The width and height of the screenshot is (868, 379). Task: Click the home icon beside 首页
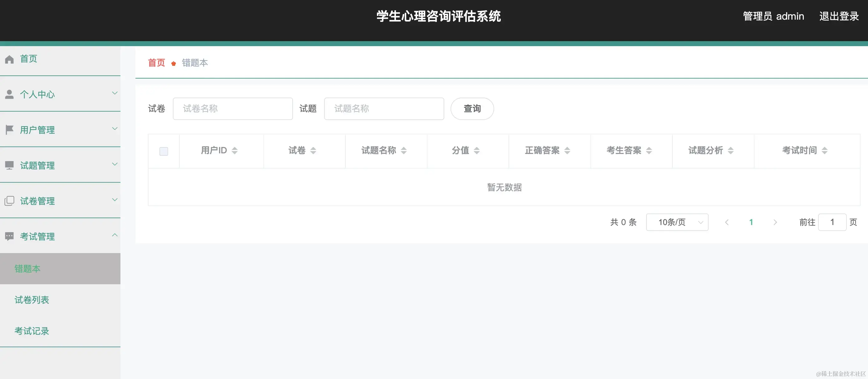tap(9, 59)
